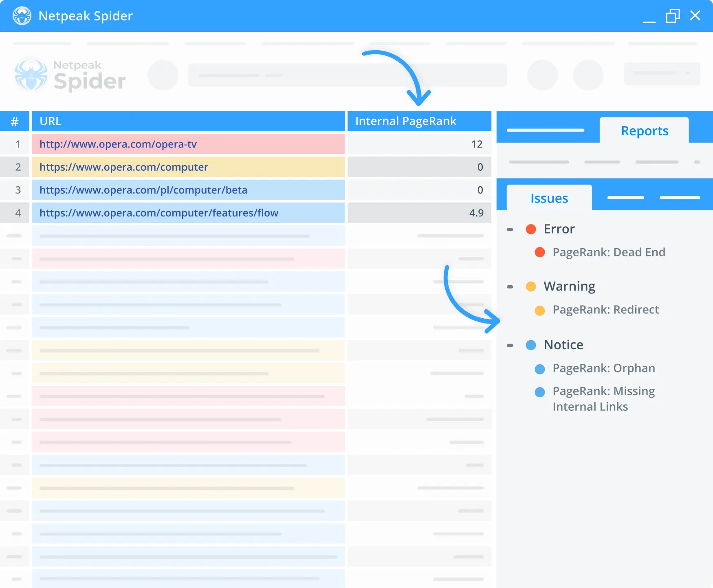Click the # column header
Viewport: 713px width, 588px height.
pyautogui.click(x=15, y=121)
